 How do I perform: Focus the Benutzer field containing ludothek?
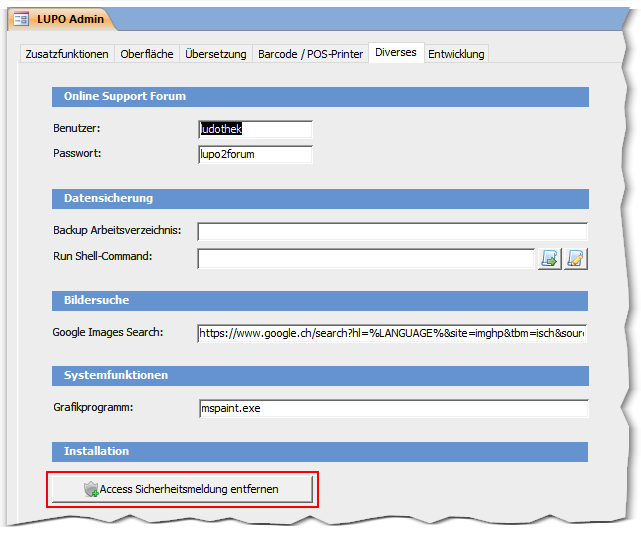pyautogui.click(x=256, y=129)
